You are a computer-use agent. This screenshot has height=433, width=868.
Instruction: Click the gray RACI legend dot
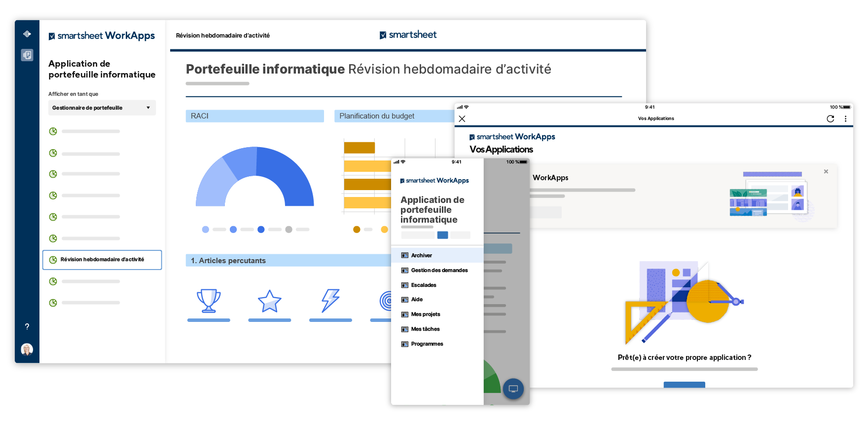click(289, 230)
